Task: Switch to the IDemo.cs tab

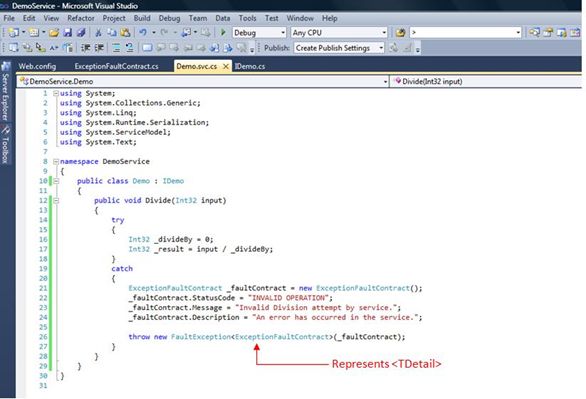Action: click(x=250, y=66)
